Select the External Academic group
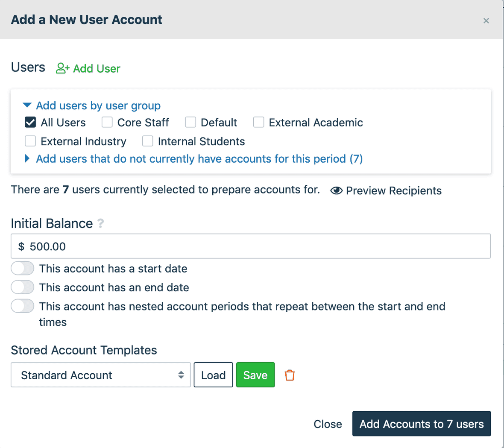The width and height of the screenshot is (504, 448). [259, 122]
